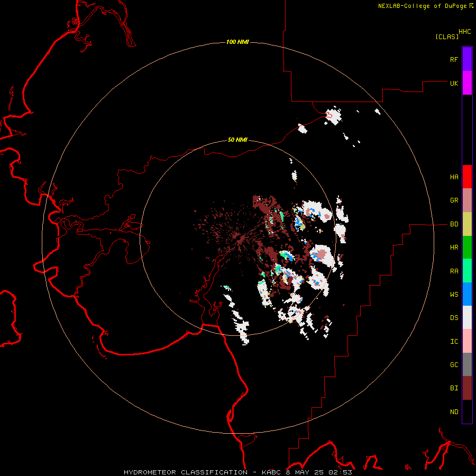
Task: Click the ND black legend swatch
Action: 467,411
